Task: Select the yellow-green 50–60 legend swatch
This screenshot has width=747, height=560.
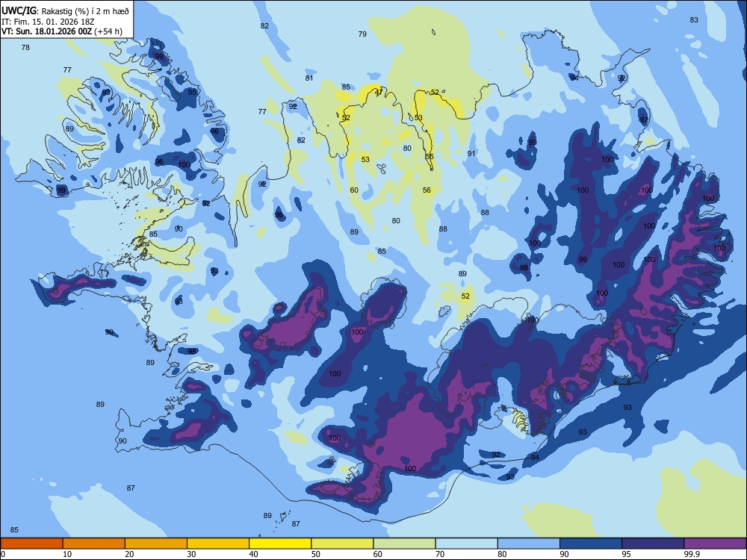Action: coord(343,544)
